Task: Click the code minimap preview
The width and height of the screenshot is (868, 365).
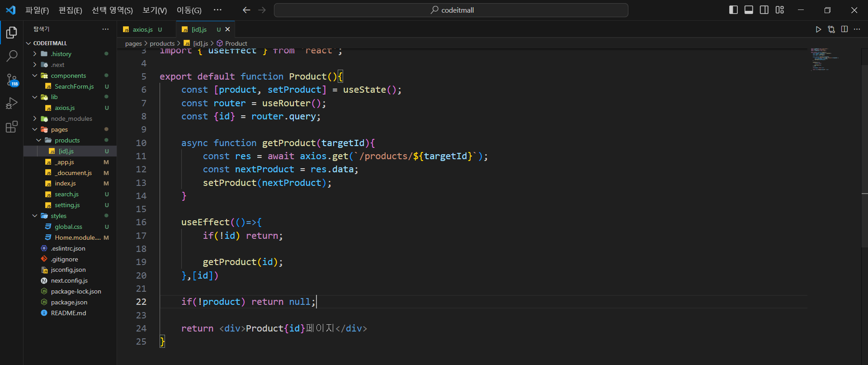Action: (825, 59)
